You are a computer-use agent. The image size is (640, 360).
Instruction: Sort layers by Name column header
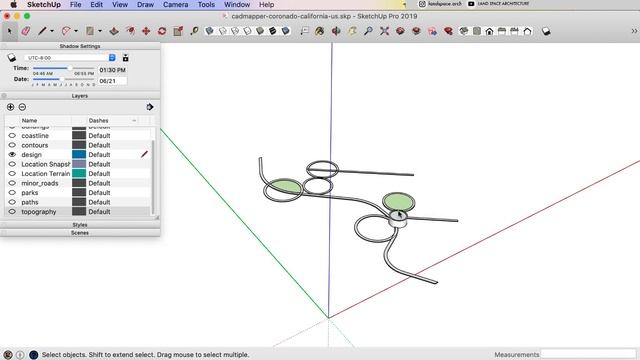[x=45, y=120]
